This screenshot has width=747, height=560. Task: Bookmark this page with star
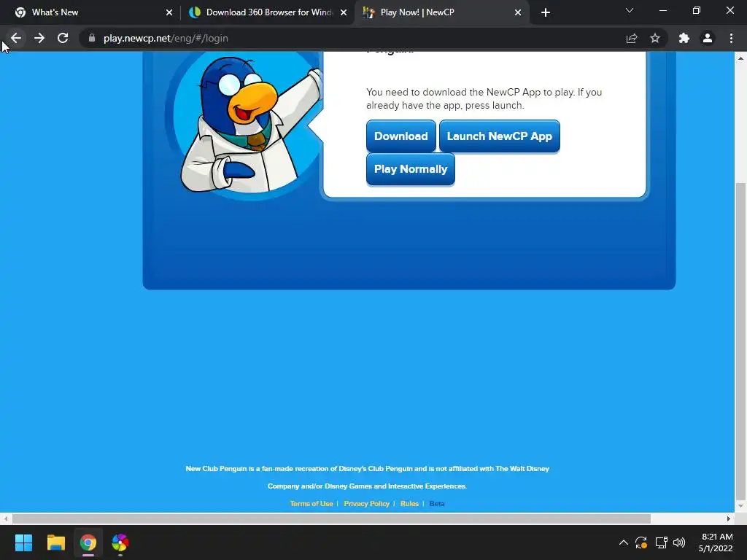click(x=655, y=38)
